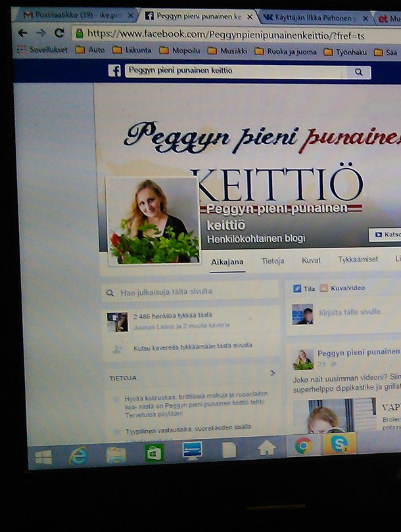This screenshot has width=401, height=532.
Task: Click the Kirjoita tälle sivulle field
Action: 350,312
